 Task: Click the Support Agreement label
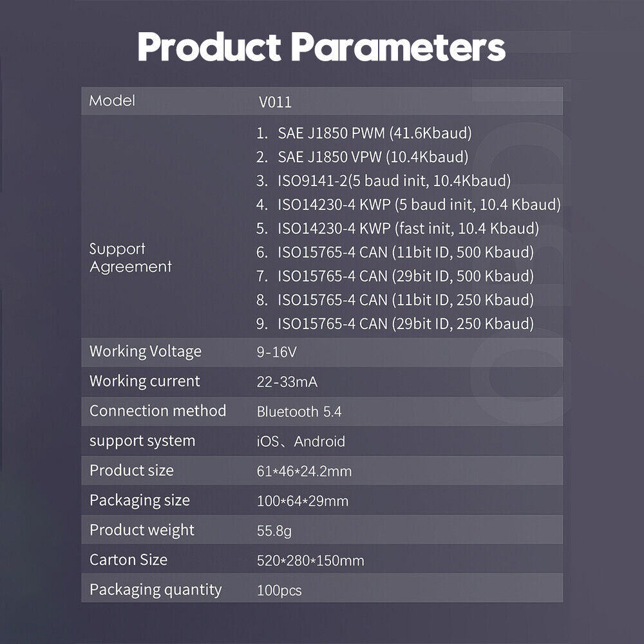click(131, 258)
